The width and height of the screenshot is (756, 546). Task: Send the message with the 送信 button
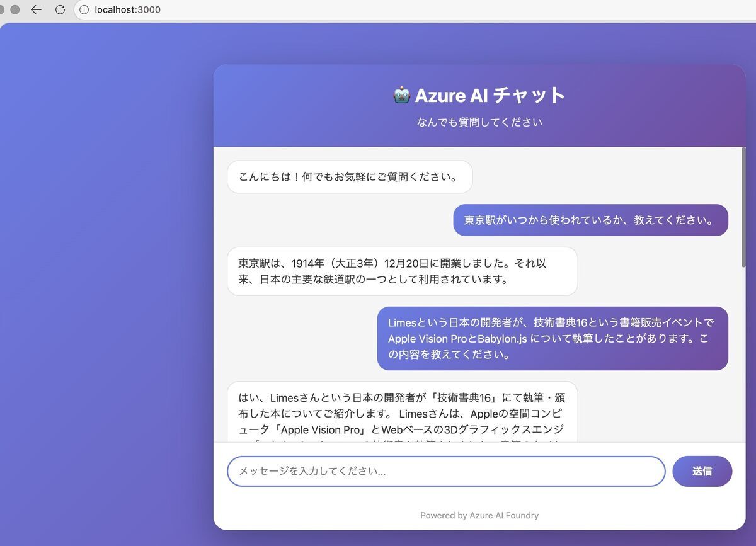(x=702, y=471)
